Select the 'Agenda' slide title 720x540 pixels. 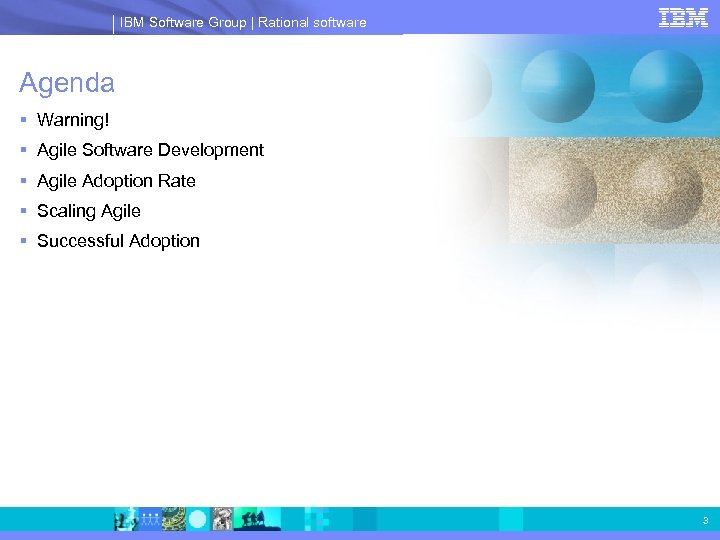point(67,83)
